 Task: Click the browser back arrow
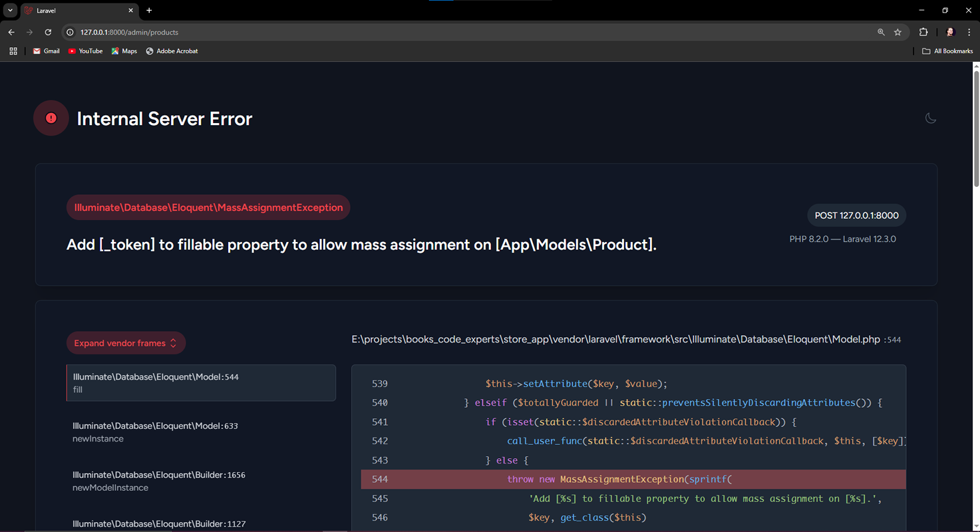(11, 32)
